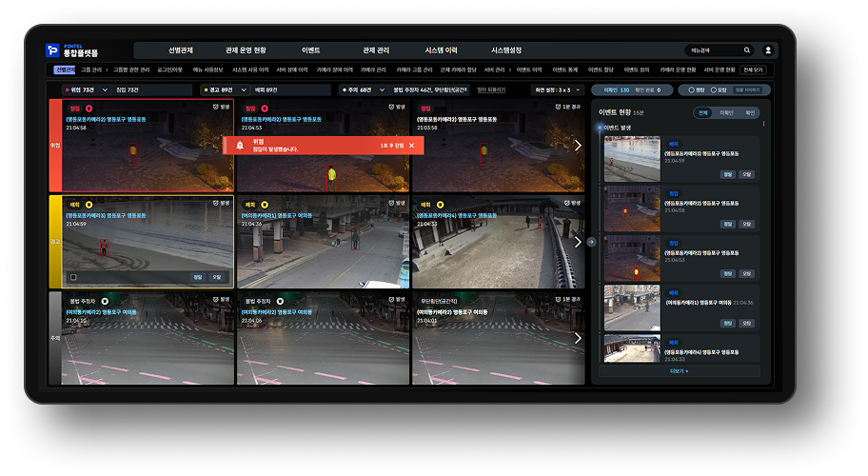Click next arrow on the 주의 camera row

tap(577, 337)
